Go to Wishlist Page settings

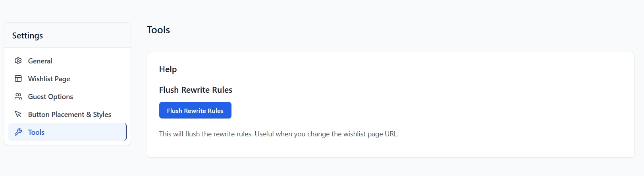point(49,79)
